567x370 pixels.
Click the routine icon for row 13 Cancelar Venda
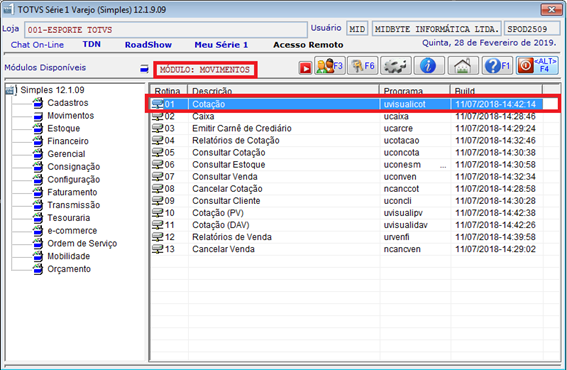(158, 249)
